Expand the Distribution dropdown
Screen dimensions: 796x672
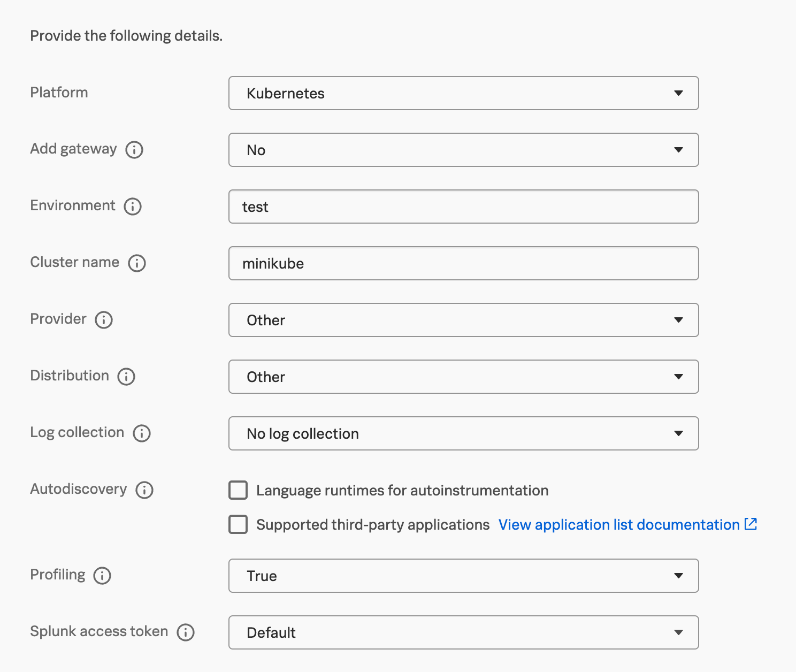point(464,377)
